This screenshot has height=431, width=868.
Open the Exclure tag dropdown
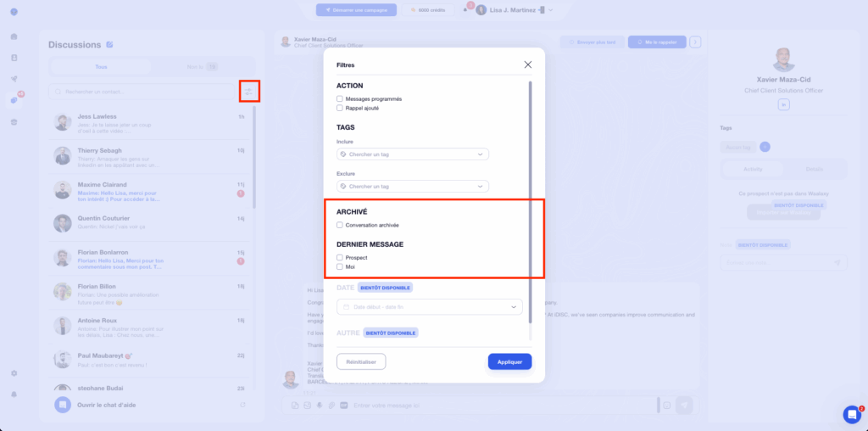pyautogui.click(x=413, y=186)
